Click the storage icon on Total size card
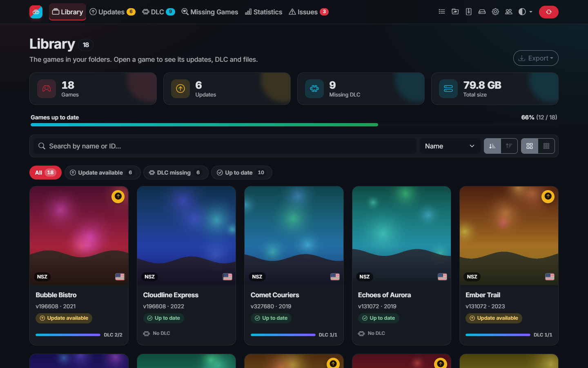The height and width of the screenshot is (368, 588). coord(448,89)
